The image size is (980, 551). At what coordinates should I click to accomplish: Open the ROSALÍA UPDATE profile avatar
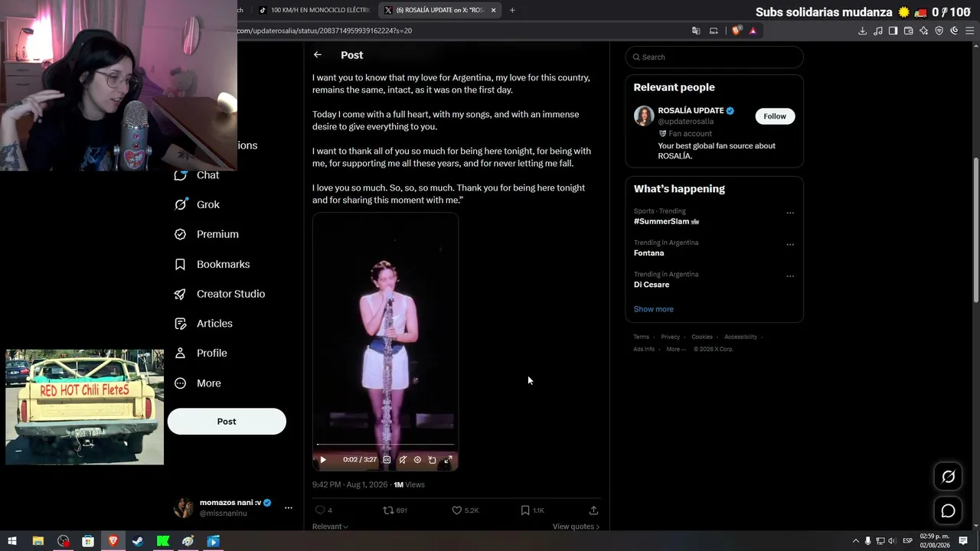click(644, 116)
